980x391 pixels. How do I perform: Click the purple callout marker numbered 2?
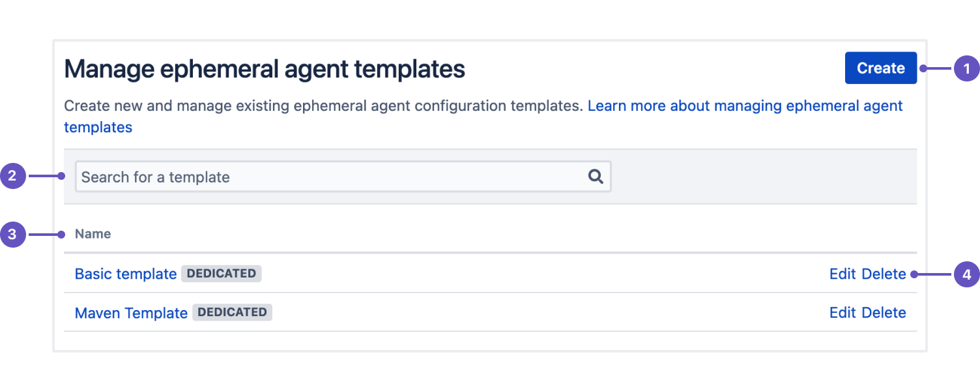(12, 177)
